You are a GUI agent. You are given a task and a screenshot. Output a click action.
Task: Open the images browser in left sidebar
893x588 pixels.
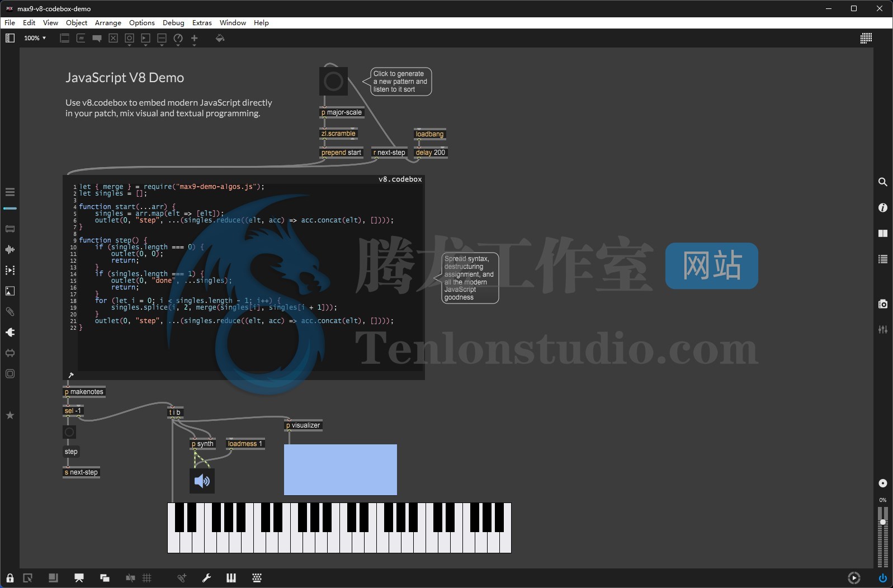(10, 291)
